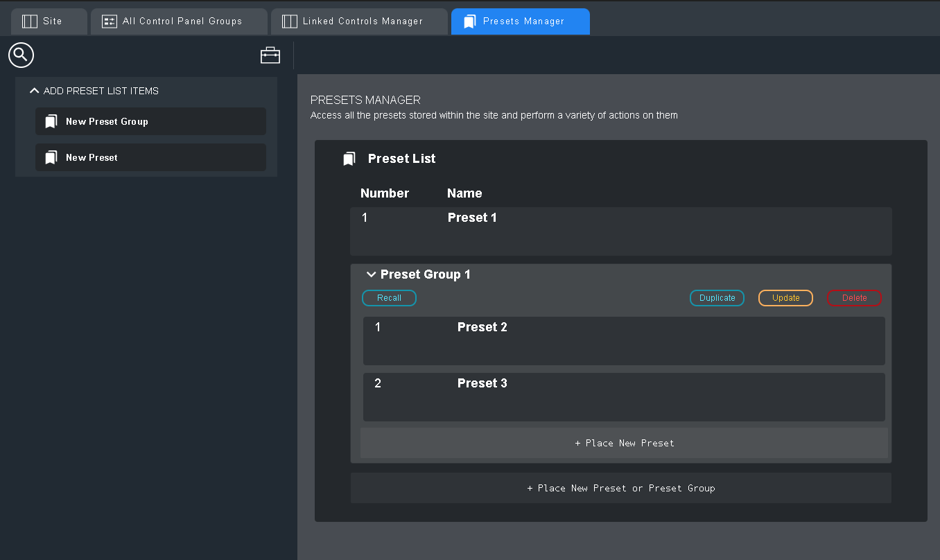Click the search magnifier icon

21,55
